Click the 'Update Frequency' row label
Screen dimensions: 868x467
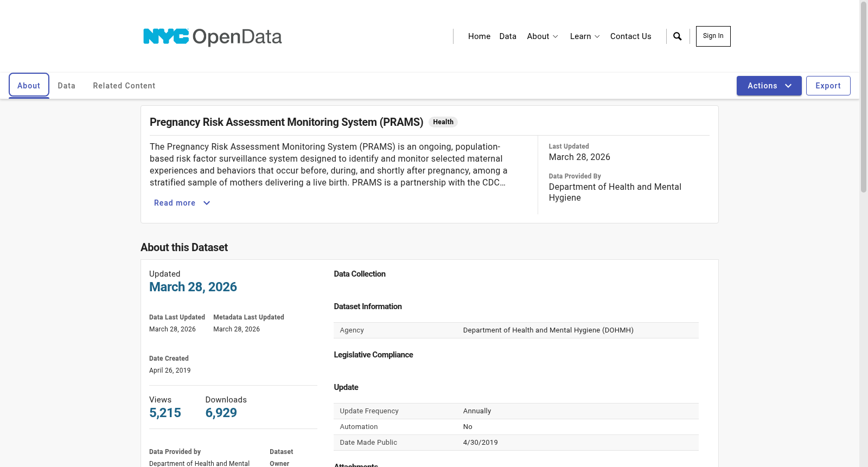pos(369,411)
